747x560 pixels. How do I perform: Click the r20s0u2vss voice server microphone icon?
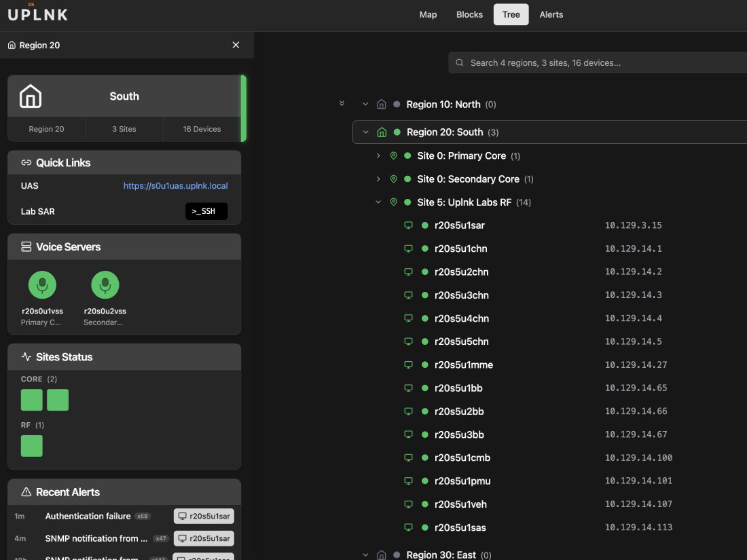click(105, 285)
